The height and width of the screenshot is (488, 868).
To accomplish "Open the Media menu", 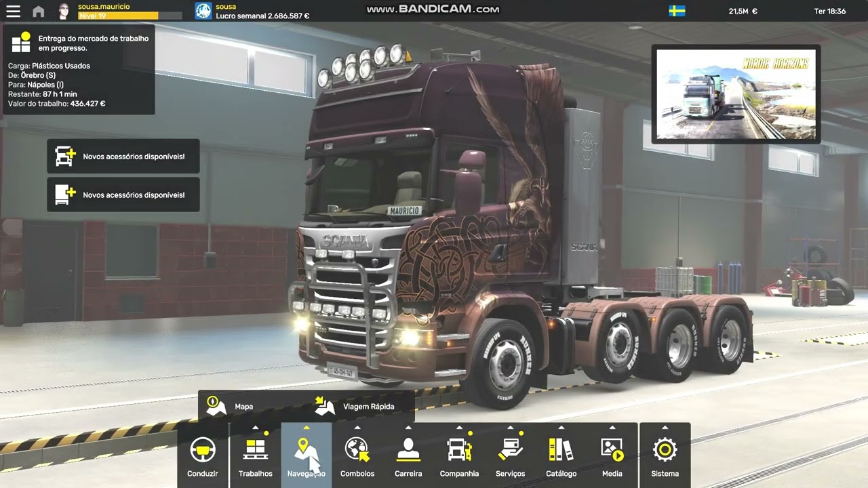I will coord(612,455).
